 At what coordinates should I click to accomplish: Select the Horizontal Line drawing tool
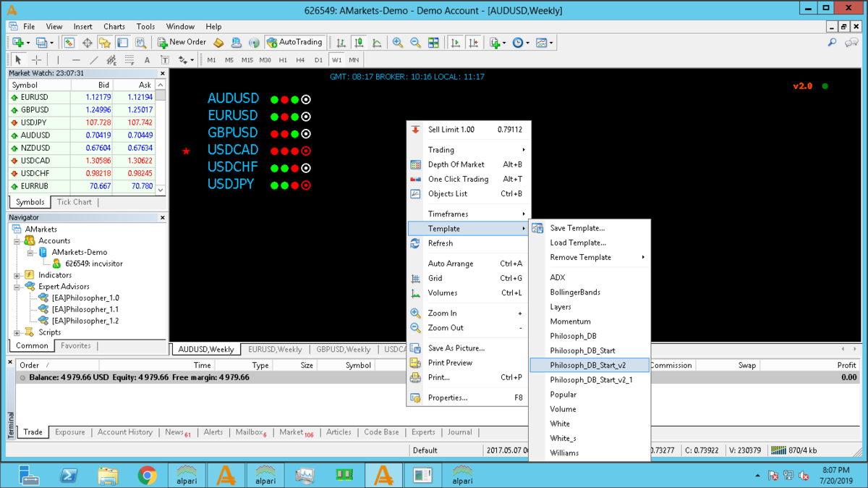[x=76, y=60]
